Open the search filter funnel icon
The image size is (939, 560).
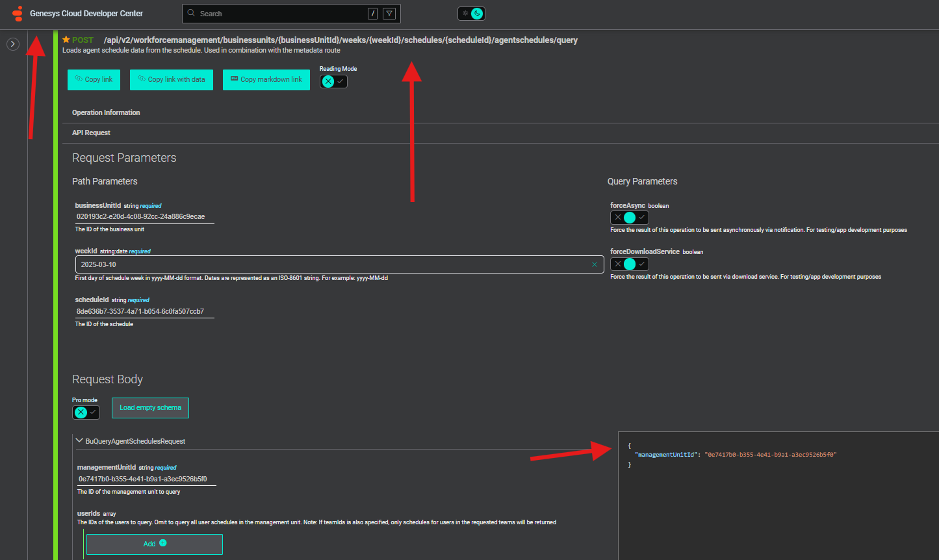389,14
